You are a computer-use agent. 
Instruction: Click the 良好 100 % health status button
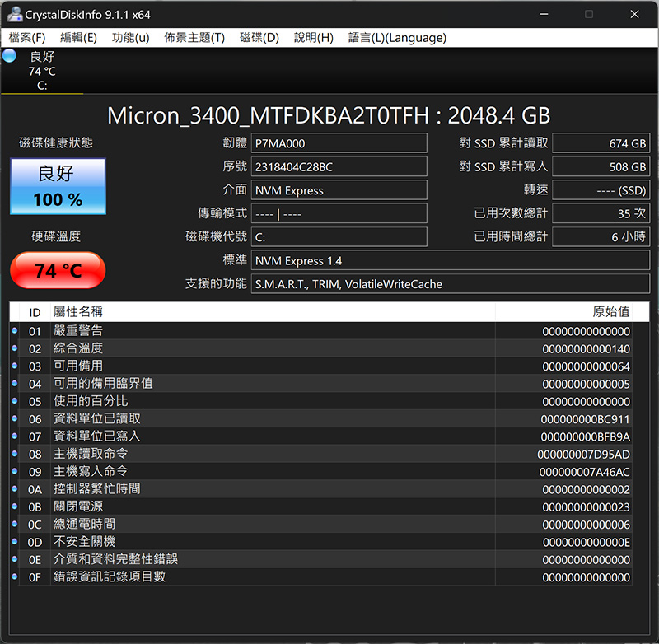[x=58, y=186]
